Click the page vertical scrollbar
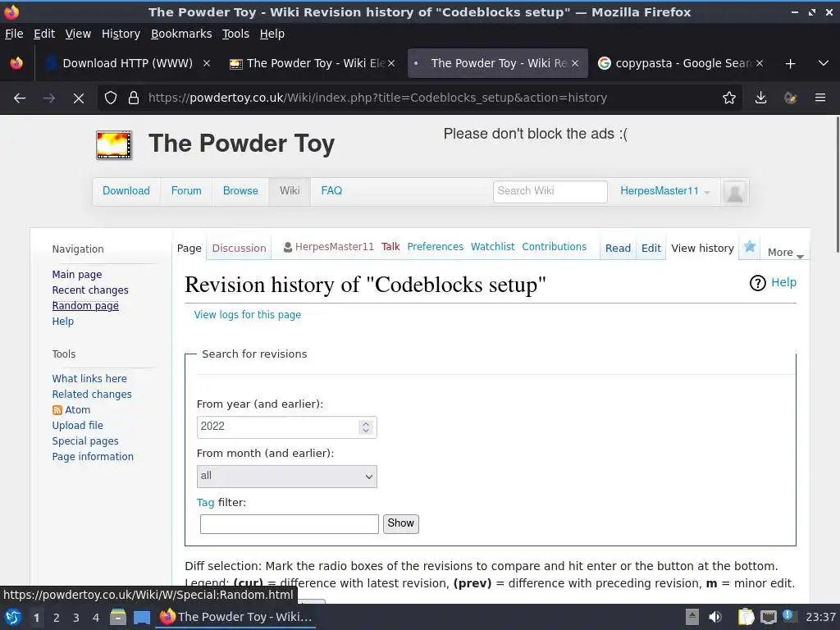The width and height of the screenshot is (840, 630). [x=836, y=185]
